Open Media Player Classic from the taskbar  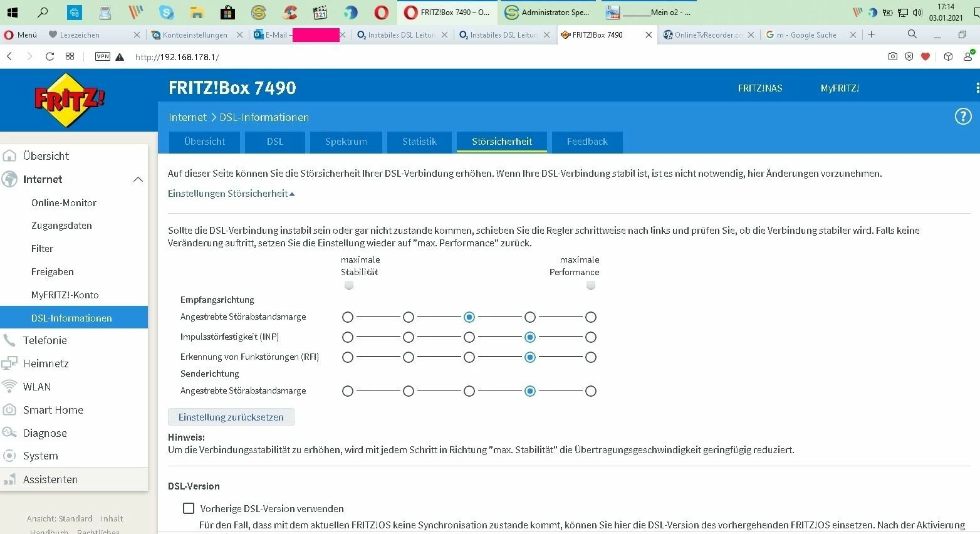click(320, 12)
